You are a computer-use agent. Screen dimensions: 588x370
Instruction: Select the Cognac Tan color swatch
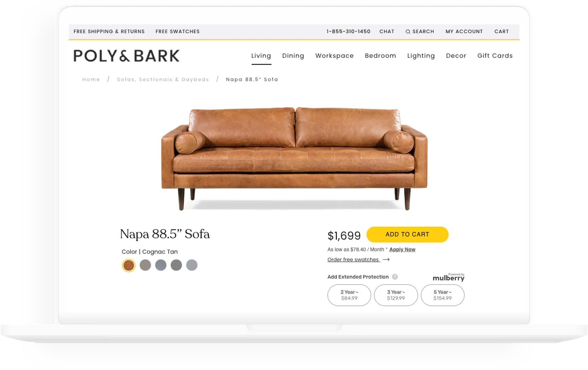coord(129,265)
